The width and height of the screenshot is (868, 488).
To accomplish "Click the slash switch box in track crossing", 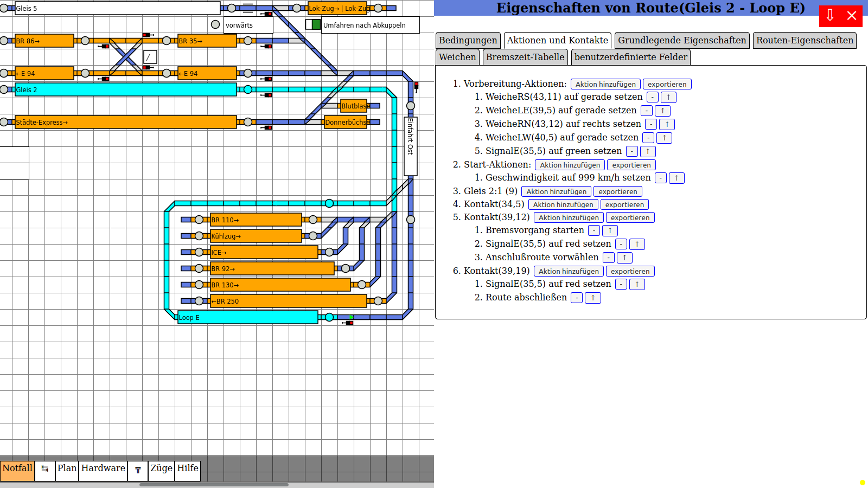I will click(x=150, y=57).
